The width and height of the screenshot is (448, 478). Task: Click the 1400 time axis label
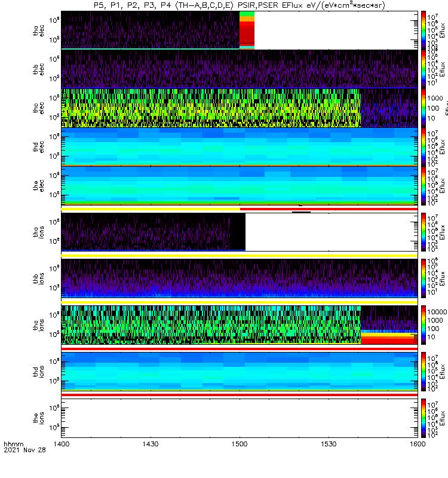(x=62, y=444)
